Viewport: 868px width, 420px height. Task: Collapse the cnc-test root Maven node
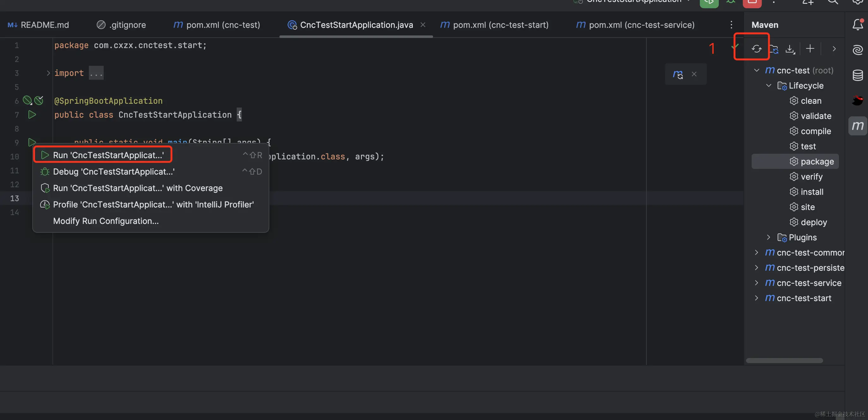[x=756, y=70]
